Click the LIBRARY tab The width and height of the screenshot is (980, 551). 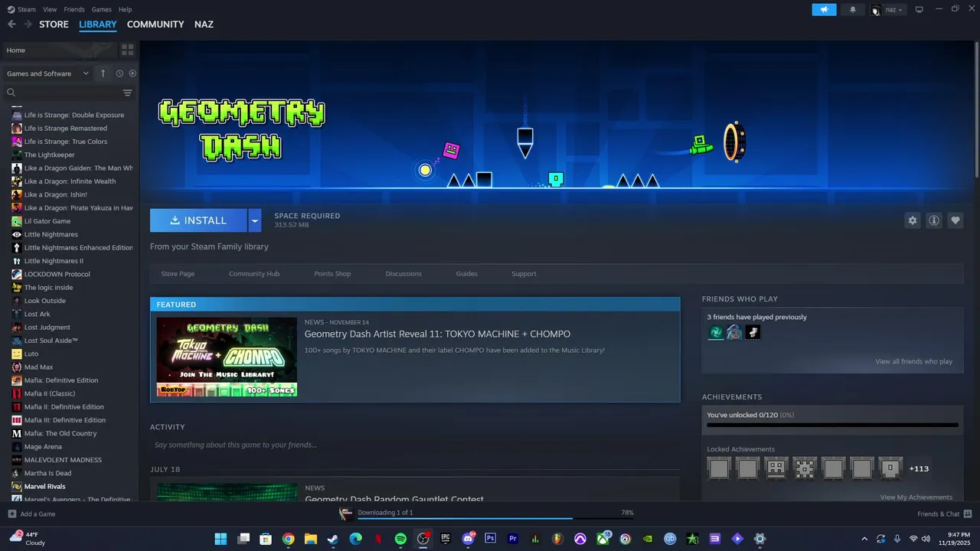pos(98,24)
